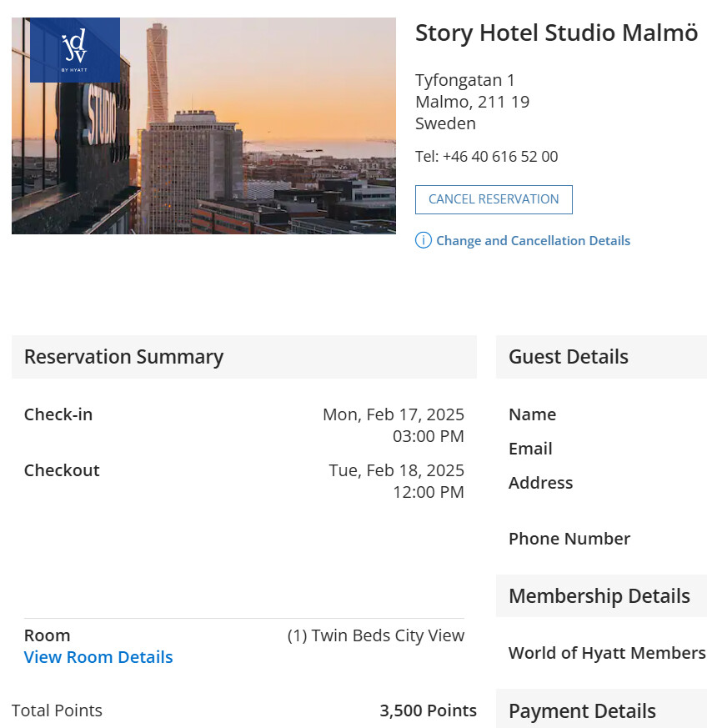707x728 pixels.
Task: Click the Mon, Feb 17, 2025 check-in date
Action: pyautogui.click(x=393, y=414)
